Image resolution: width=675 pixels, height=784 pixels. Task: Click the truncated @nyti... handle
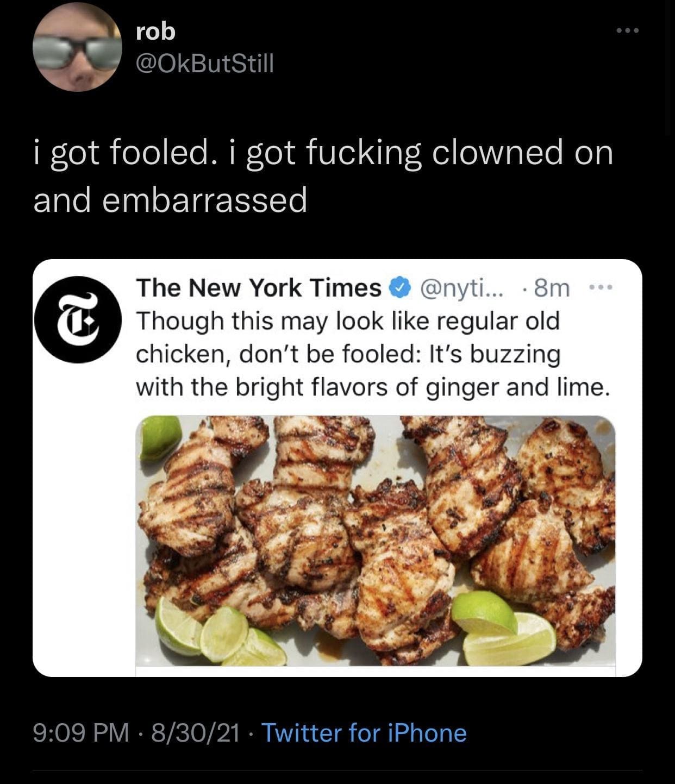point(460,288)
